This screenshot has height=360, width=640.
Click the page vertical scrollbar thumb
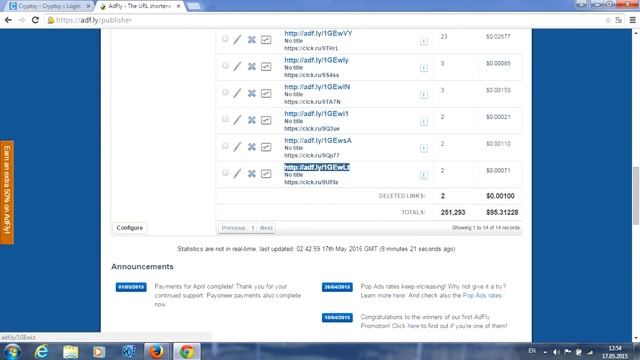click(636, 195)
